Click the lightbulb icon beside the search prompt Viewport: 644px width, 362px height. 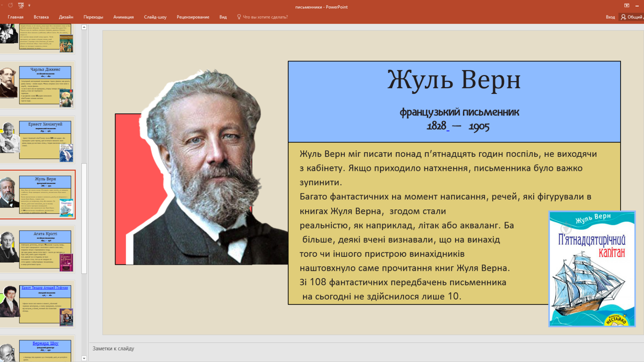(x=239, y=17)
